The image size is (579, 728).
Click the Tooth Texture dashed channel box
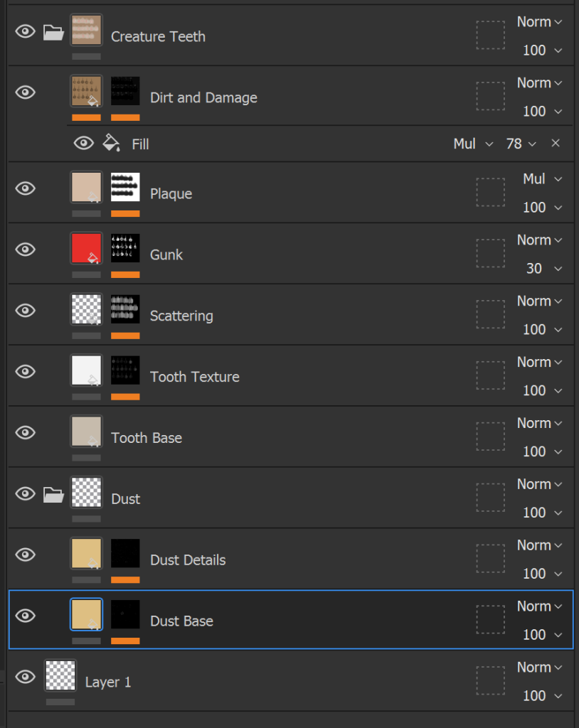[x=490, y=375]
